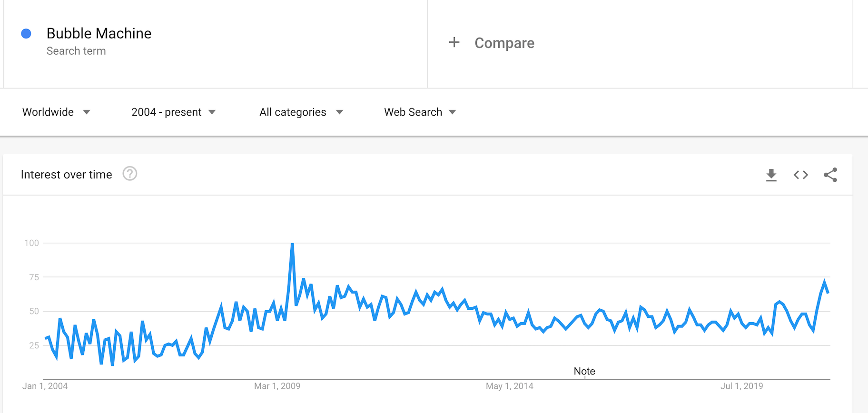Click the Search term subtitle
The width and height of the screenshot is (868, 413).
point(76,51)
